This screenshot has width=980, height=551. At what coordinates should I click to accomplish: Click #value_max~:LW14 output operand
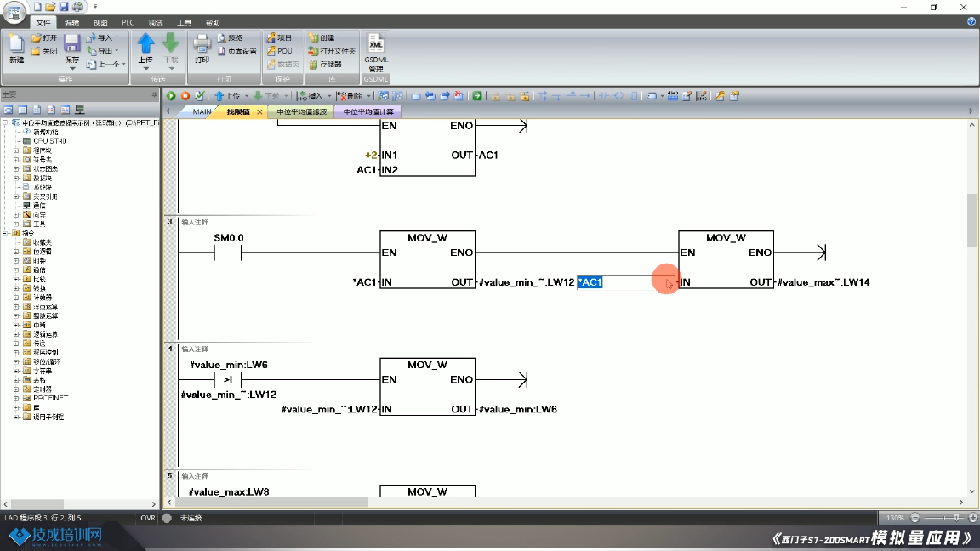coord(823,282)
